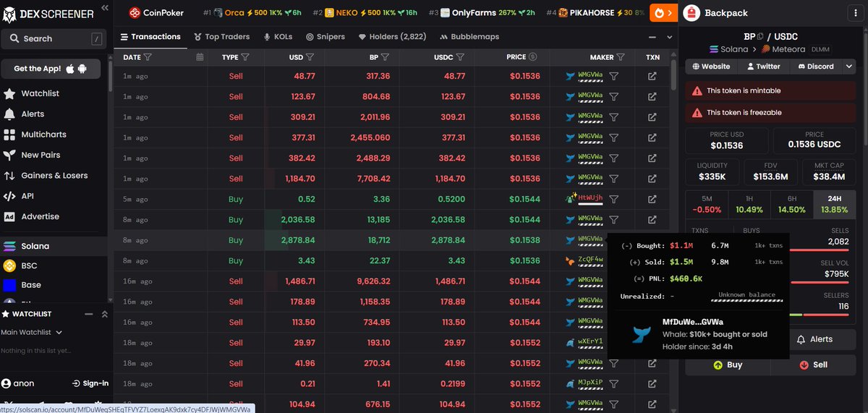Viewport: 868px width, 413px height.
Task: Minimize the Watchlist panel dash
Action: click(89, 314)
